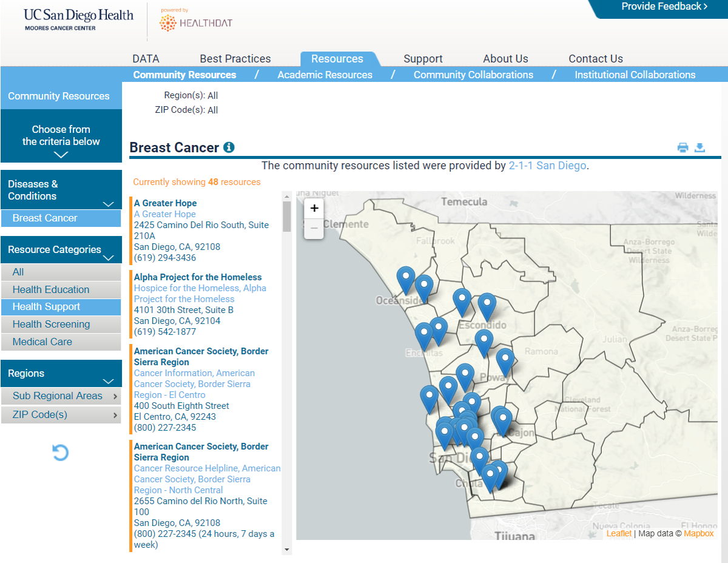Viewport: 728px width, 563px height.
Task: Click the resource list scroll-up arrow
Action: (287, 196)
